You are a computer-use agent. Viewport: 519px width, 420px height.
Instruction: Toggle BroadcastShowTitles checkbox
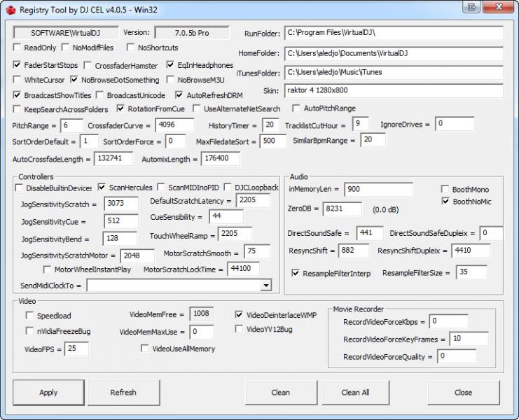point(17,95)
